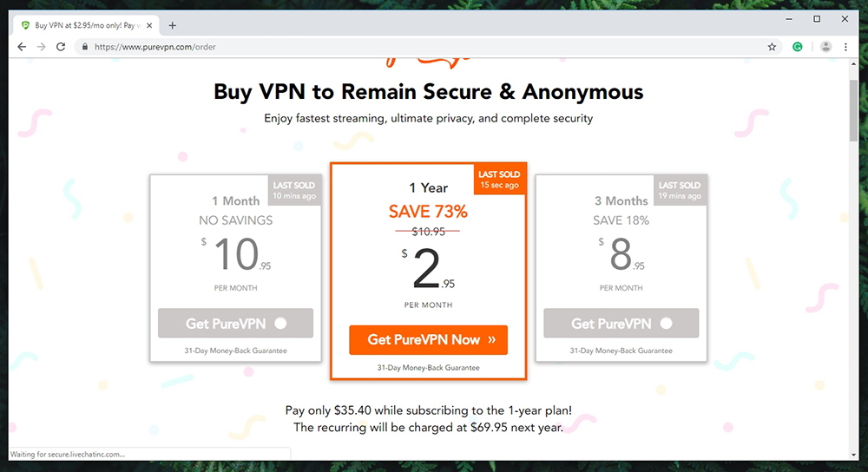The width and height of the screenshot is (868, 472).
Task: Open the green Grammarly extension icon
Action: pos(798,47)
